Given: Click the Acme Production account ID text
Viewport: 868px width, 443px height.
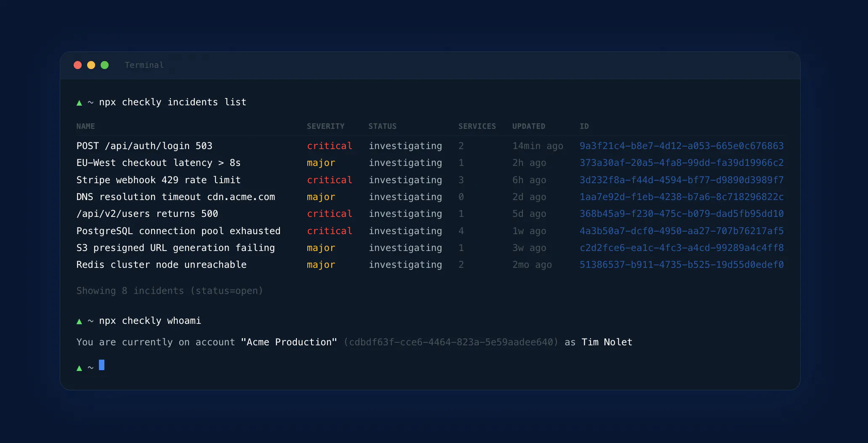Looking at the screenshot, I should 451,342.
